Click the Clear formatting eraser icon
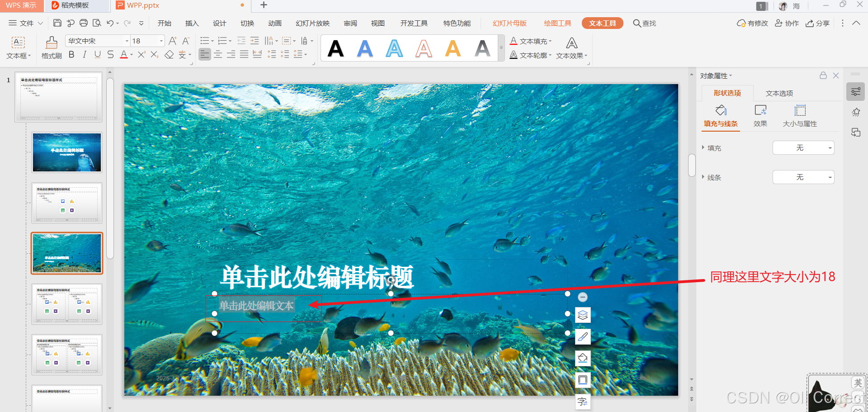The width and height of the screenshot is (868, 412). (x=169, y=55)
